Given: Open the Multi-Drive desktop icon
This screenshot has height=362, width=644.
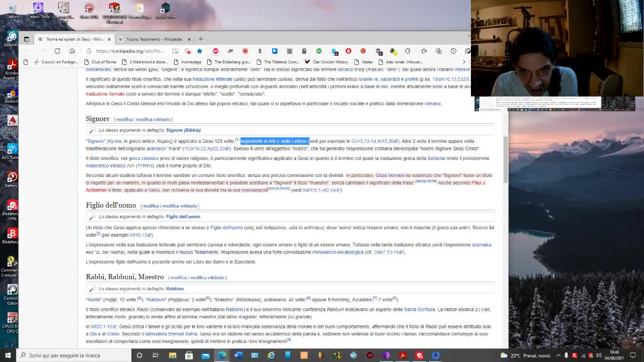Looking at the screenshot, I should tap(166, 11).
